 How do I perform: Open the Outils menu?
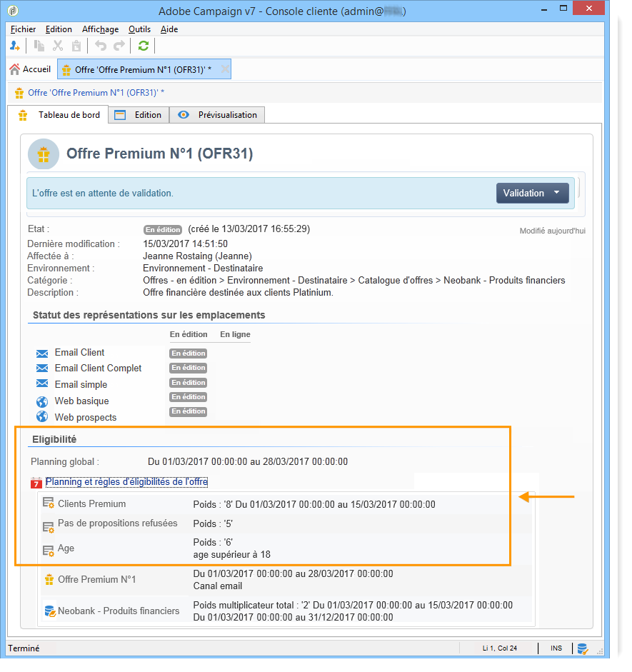coord(140,29)
